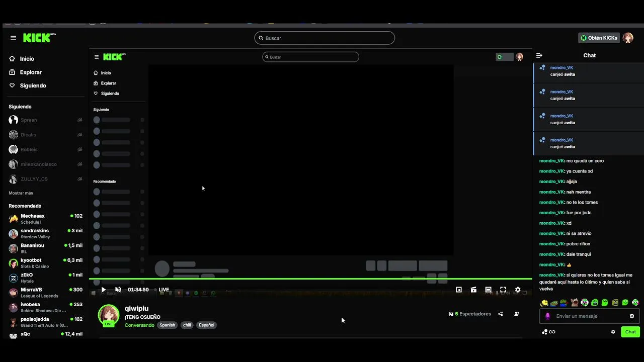Open recommended channel Mechaaax

click(x=45, y=219)
